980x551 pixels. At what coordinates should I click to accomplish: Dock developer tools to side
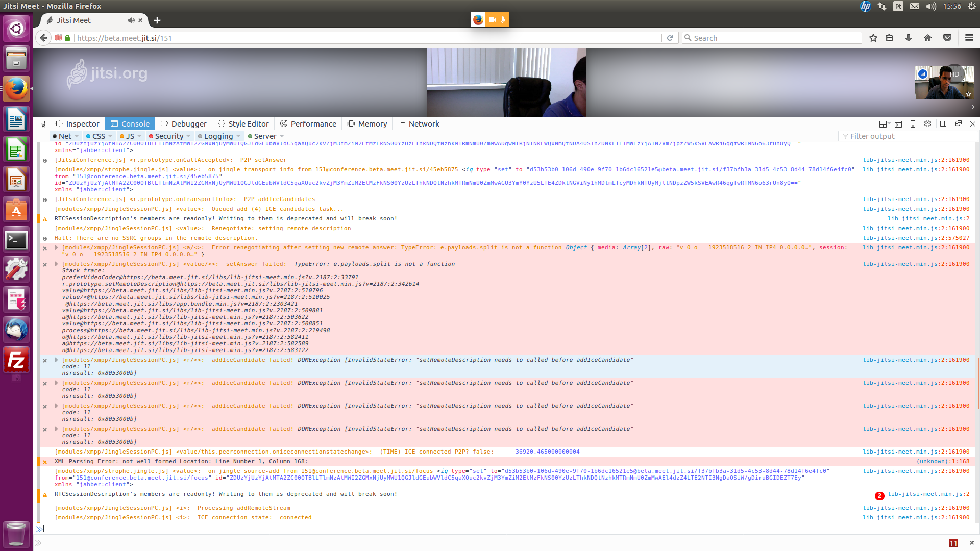[x=943, y=123]
